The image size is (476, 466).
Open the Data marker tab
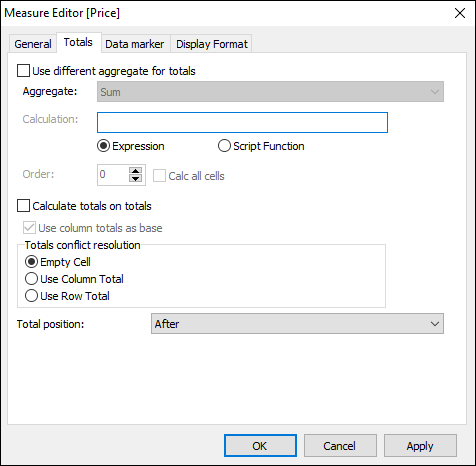pyautogui.click(x=135, y=44)
